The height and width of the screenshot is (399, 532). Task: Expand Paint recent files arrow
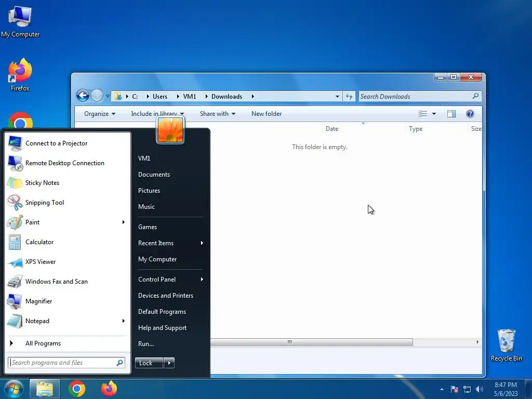pyautogui.click(x=124, y=222)
